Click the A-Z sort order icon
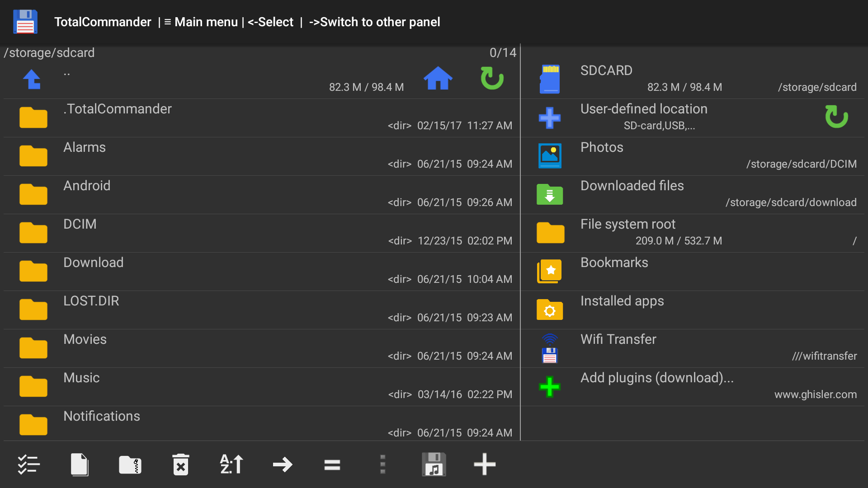Viewport: 868px width, 488px height. tap(231, 465)
